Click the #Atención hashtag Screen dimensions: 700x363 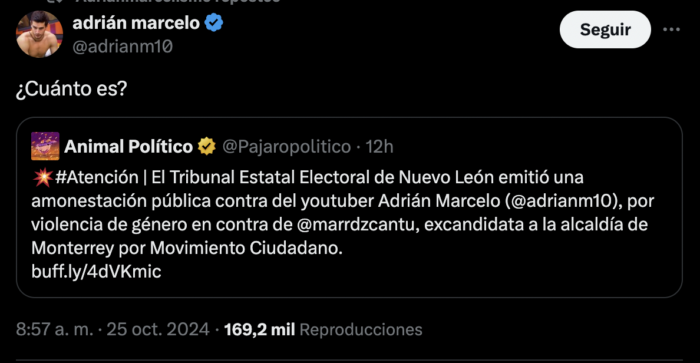[x=97, y=177]
